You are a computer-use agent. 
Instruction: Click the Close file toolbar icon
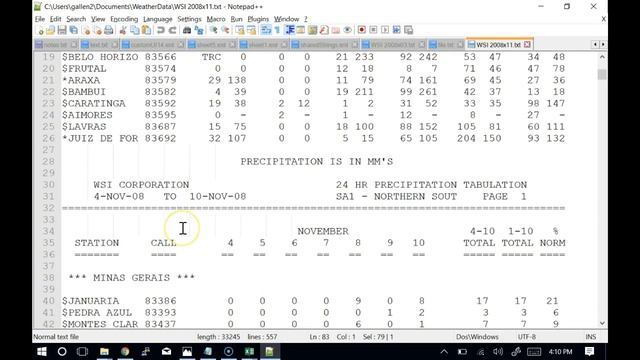coord(86,30)
